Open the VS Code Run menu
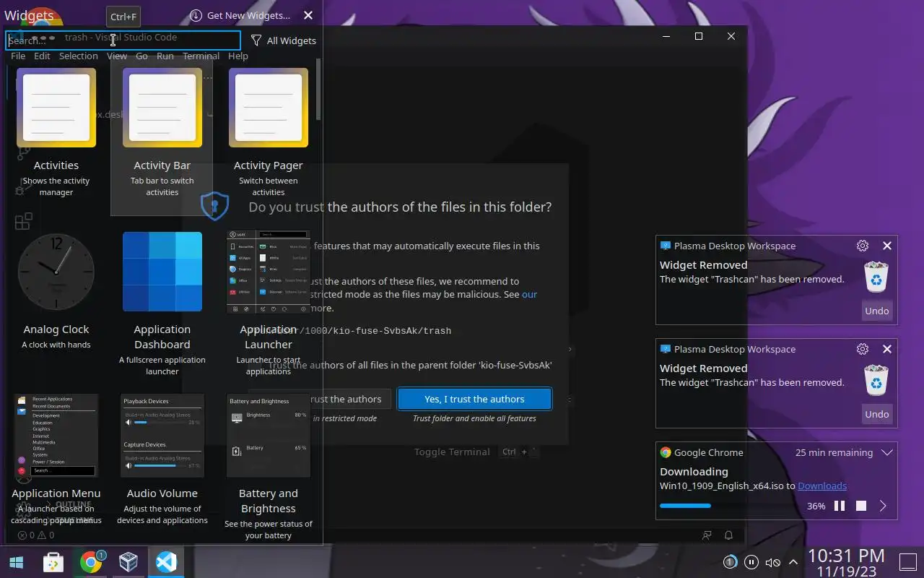This screenshot has height=578, width=924. [165, 56]
